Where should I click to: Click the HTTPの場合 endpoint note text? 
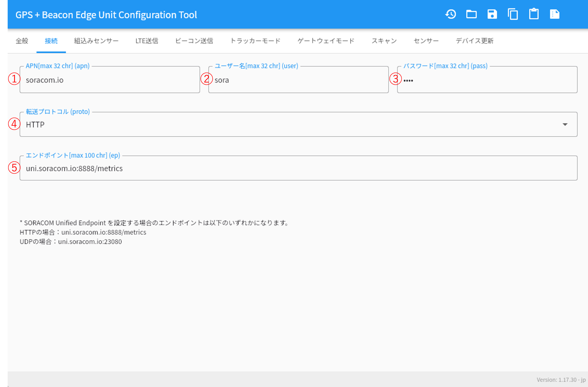[83, 232]
